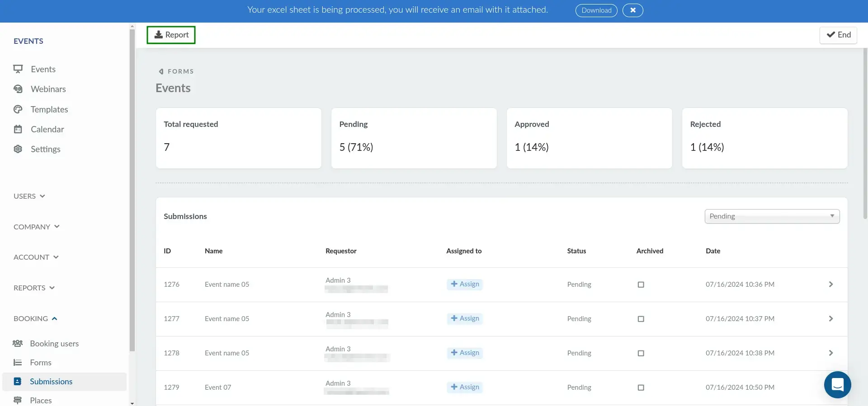Open Places in Booking section
The height and width of the screenshot is (406, 868).
pos(41,401)
